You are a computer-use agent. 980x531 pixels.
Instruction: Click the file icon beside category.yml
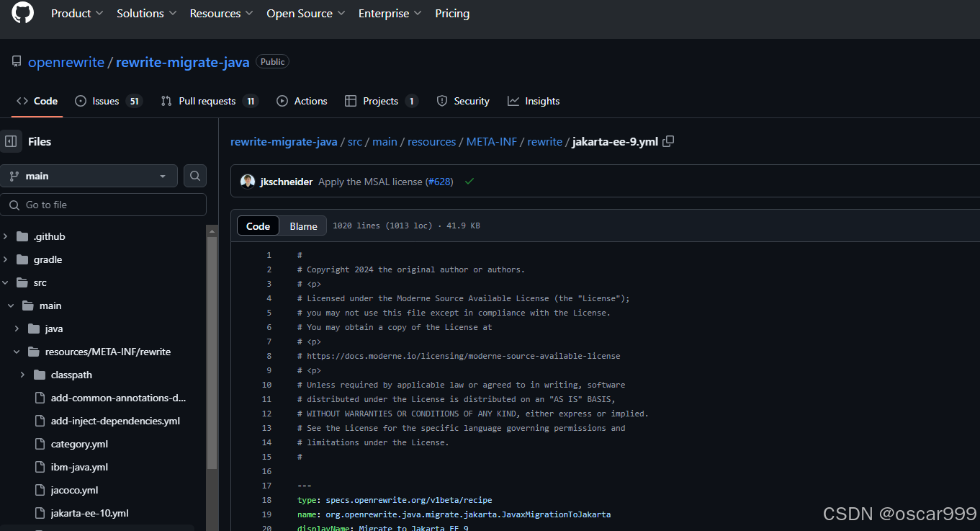(x=40, y=444)
